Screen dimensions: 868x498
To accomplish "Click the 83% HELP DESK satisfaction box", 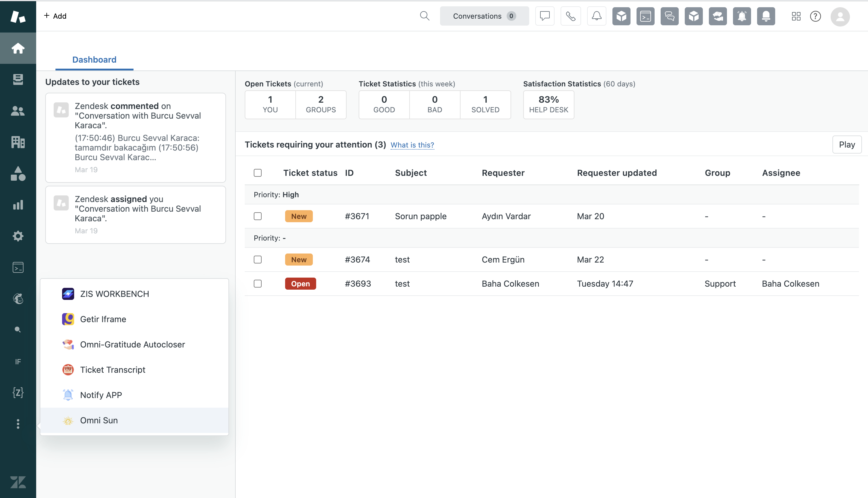I will 549,105.
